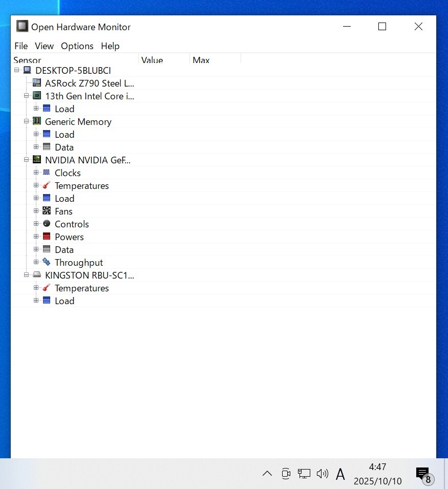
Task: Click the motherboard icon beside ASRock Z790
Action: (37, 82)
